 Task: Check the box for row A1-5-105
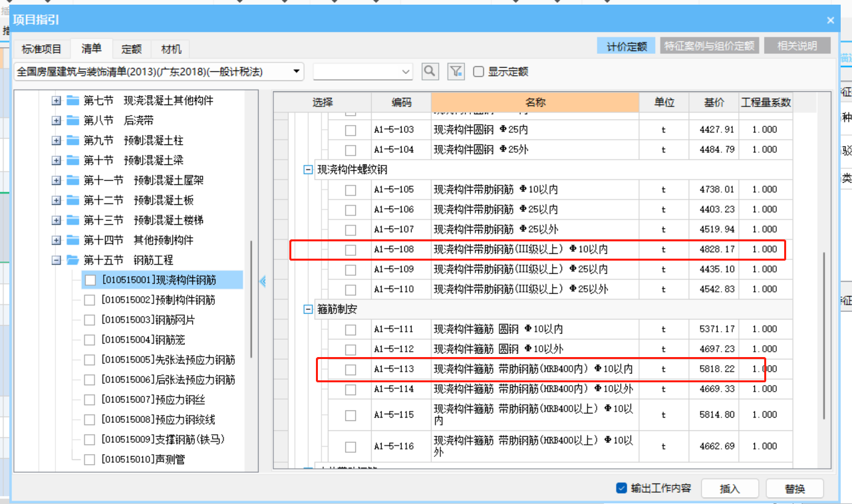tap(351, 190)
